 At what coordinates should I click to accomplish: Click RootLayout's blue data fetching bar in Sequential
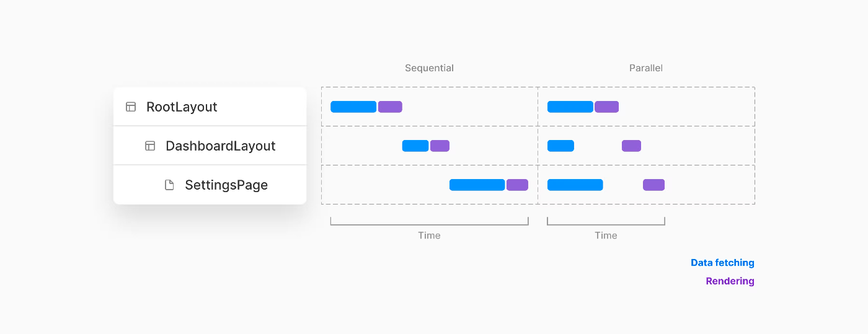(353, 107)
